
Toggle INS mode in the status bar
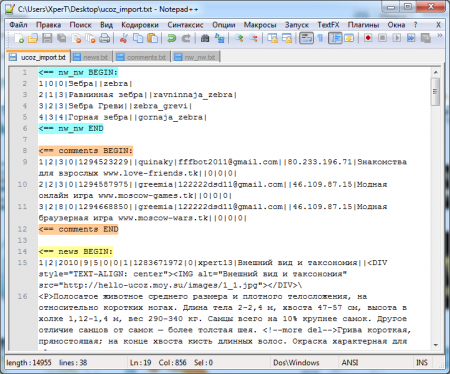[422, 362]
